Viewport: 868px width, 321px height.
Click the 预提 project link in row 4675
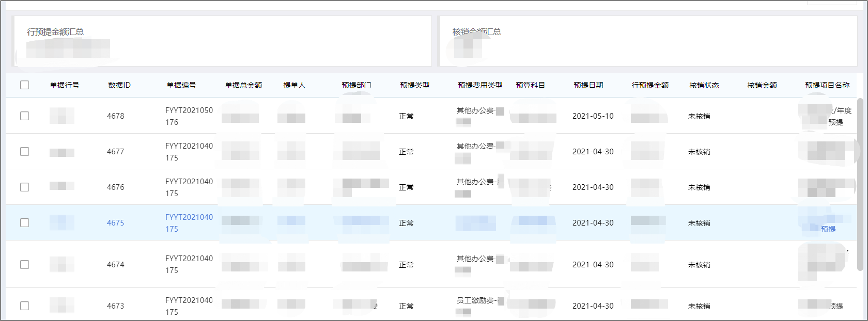tap(828, 229)
